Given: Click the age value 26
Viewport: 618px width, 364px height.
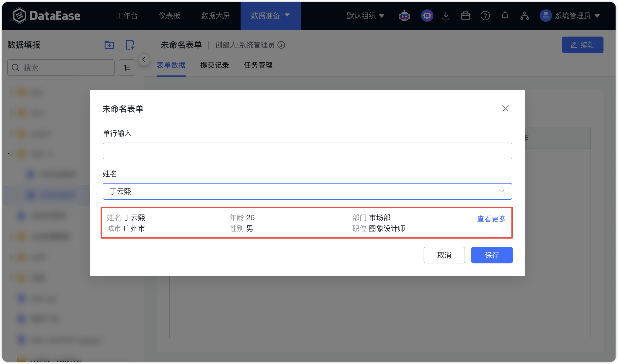Looking at the screenshot, I should coord(250,218).
